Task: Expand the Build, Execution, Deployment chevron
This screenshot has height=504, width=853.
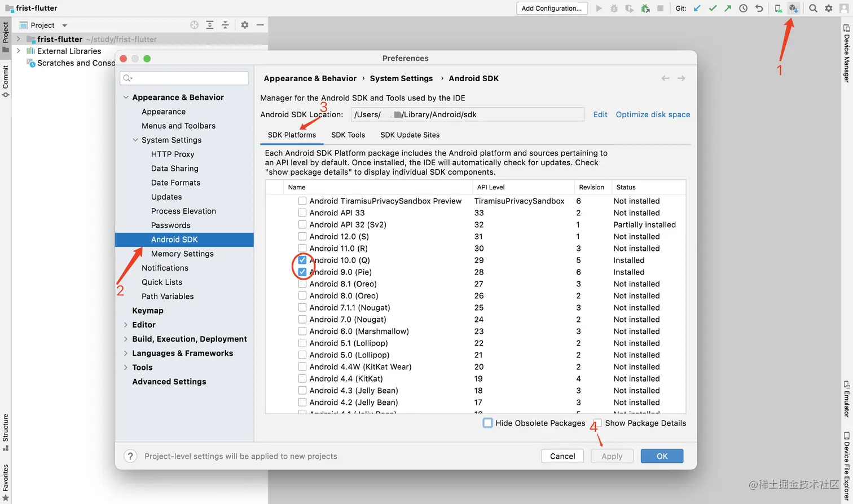Action: point(125,339)
